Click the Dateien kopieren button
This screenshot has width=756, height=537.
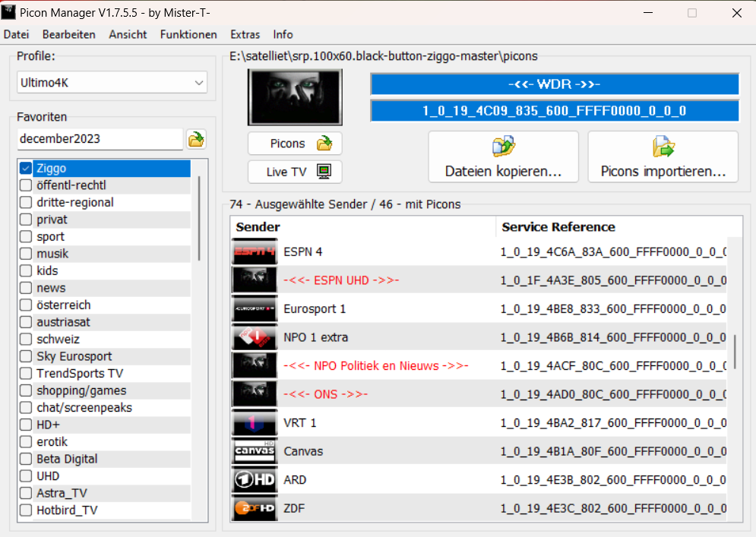pos(503,156)
